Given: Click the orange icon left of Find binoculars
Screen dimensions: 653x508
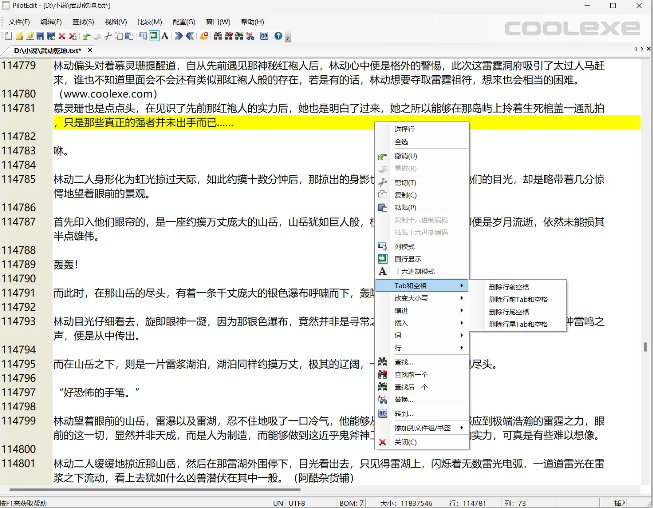Looking at the screenshot, I should click(204, 36).
